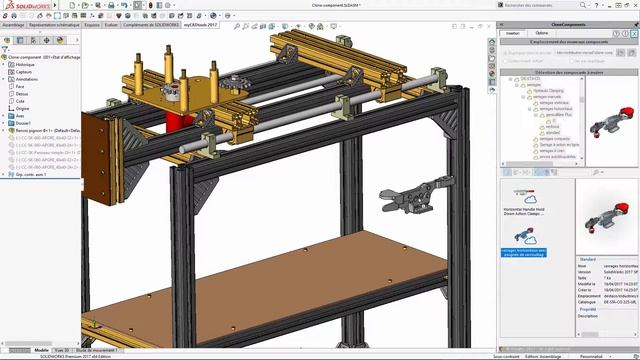Activate the Select arrow tool
This screenshot has width=640, height=360.
click(138, 5)
